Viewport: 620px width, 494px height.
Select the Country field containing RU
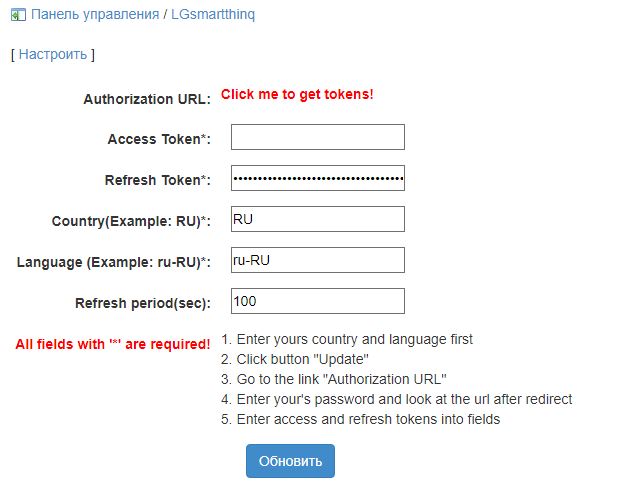click(x=317, y=219)
